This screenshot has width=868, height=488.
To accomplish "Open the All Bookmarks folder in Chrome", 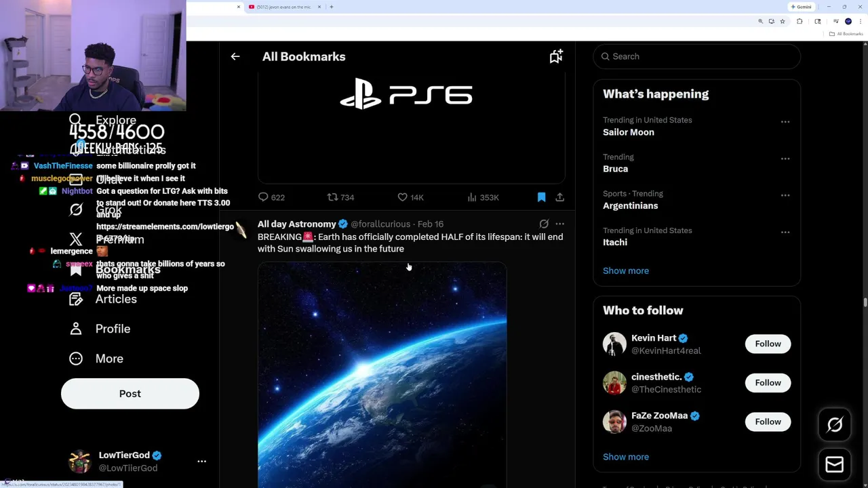I will click(847, 34).
